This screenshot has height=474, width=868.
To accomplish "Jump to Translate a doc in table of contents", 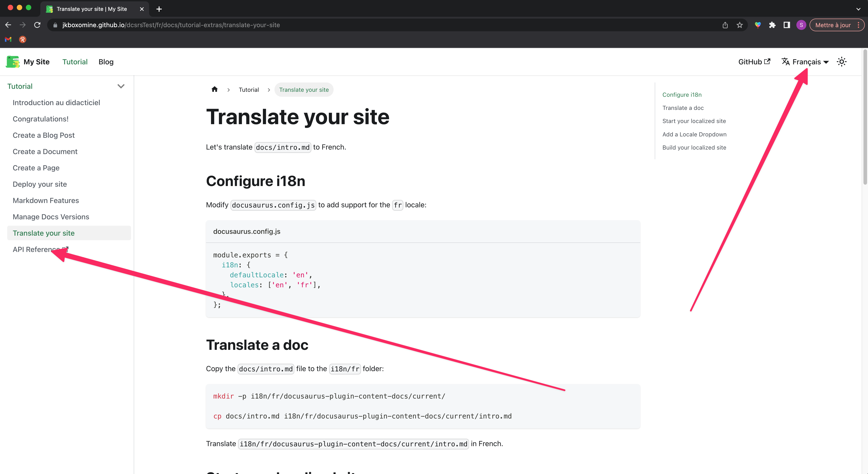I will (x=683, y=108).
